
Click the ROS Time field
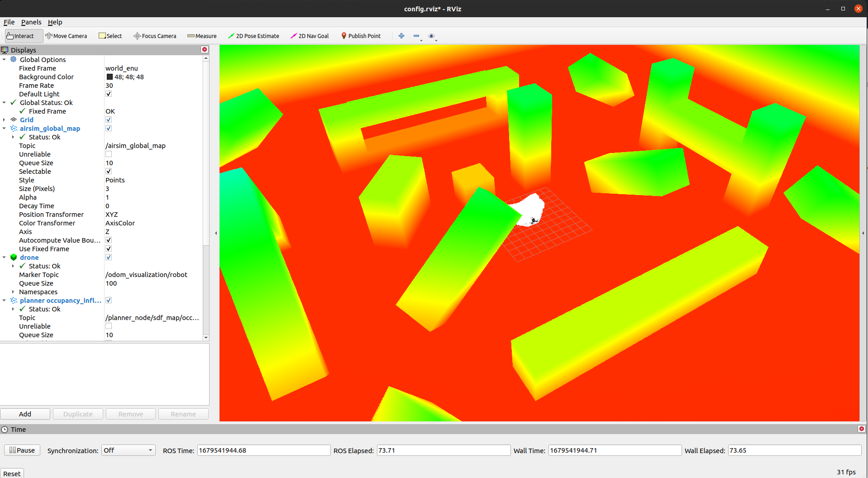click(x=264, y=450)
